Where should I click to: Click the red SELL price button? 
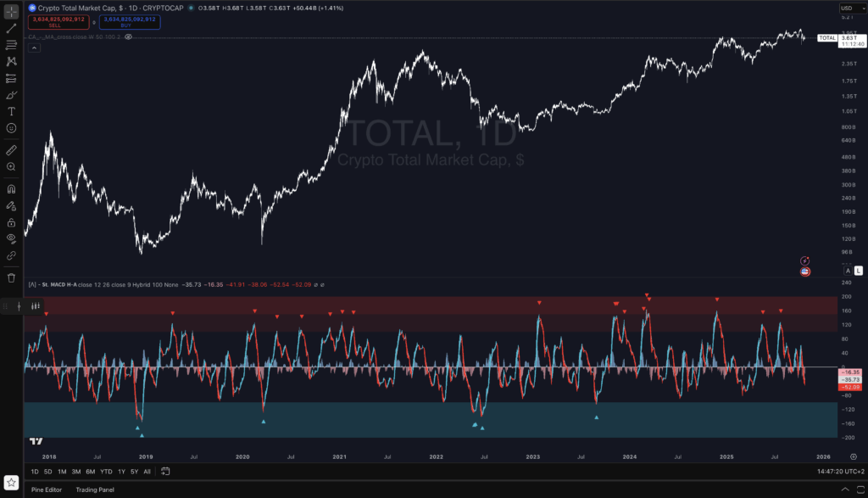pyautogui.click(x=54, y=21)
